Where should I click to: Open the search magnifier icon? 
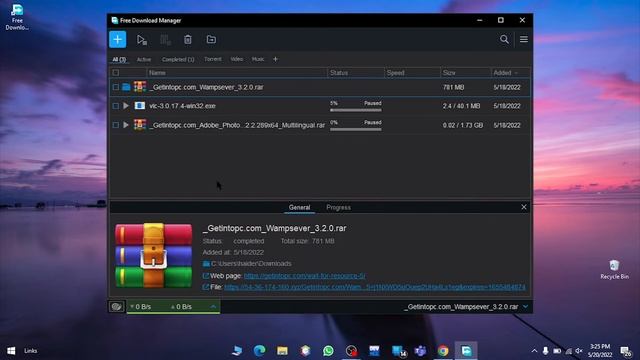[x=504, y=39]
